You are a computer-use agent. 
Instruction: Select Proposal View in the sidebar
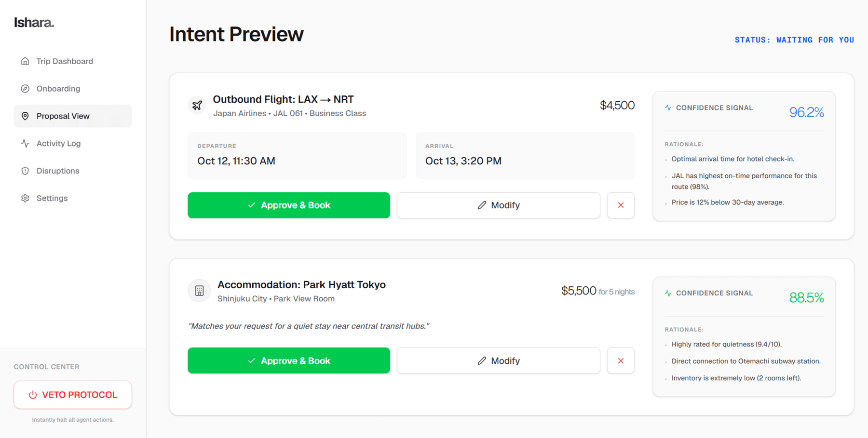click(73, 116)
